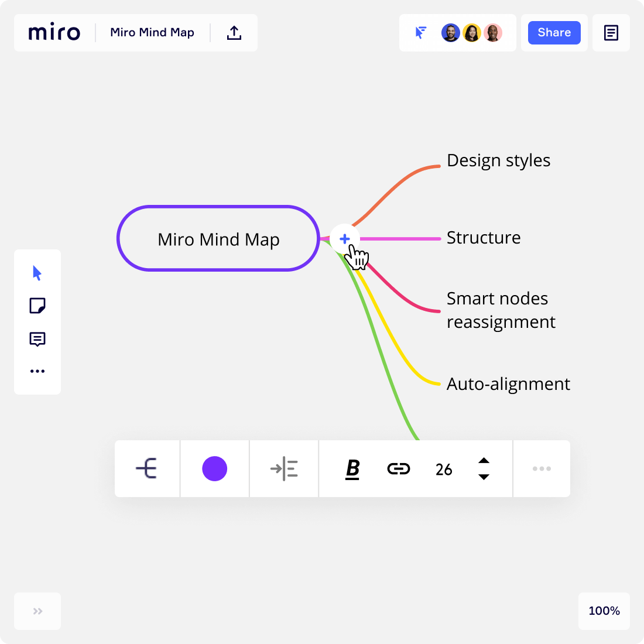This screenshot has width=644, height=644.
Task: Click the Share button
Action: pyautogui.click(x=554, y=32)
